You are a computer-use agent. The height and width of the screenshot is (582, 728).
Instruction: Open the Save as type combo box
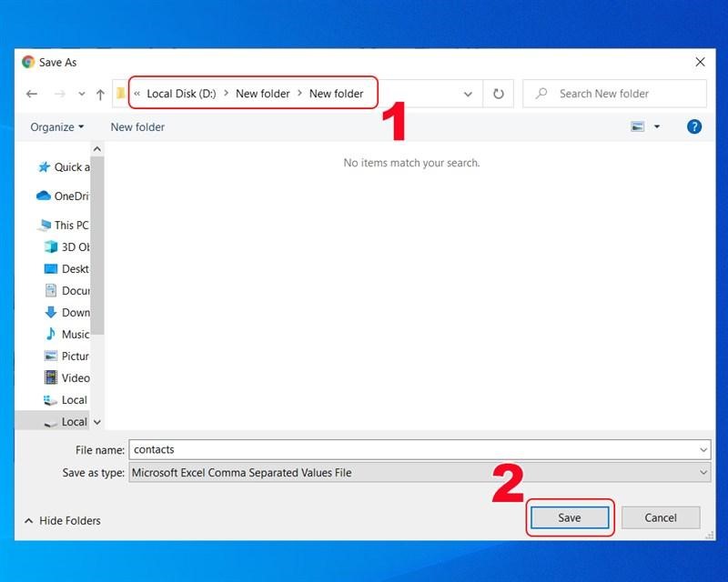tap(420, 473)
